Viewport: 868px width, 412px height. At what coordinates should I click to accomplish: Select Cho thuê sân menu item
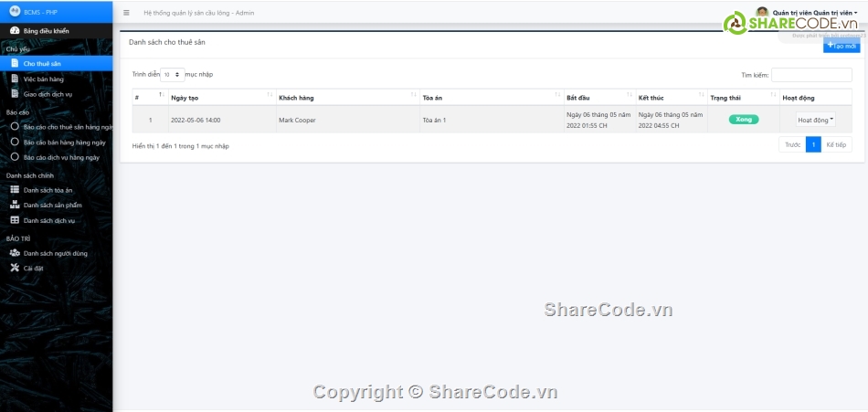click(42, 64)
